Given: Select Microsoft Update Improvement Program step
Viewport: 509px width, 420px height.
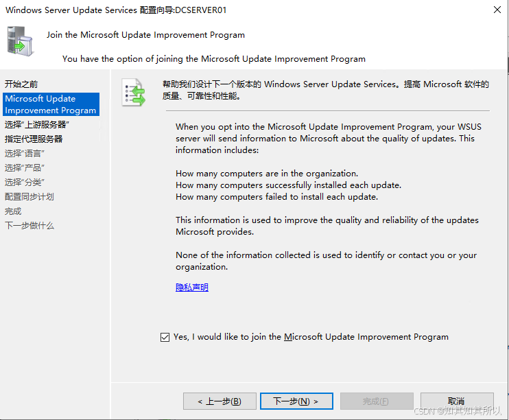Looking at the screenshot, I should point(51,104).
